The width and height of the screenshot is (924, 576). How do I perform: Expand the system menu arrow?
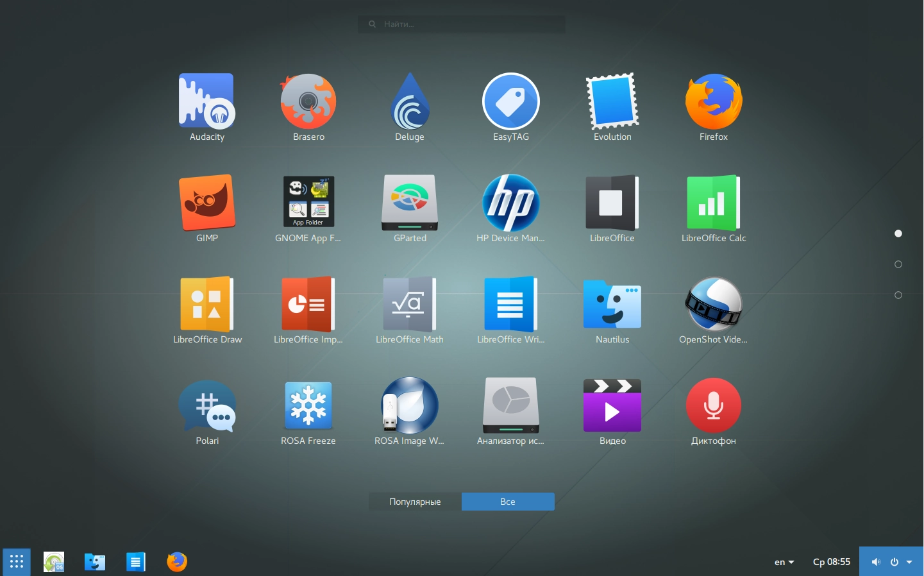click(909, 562)
